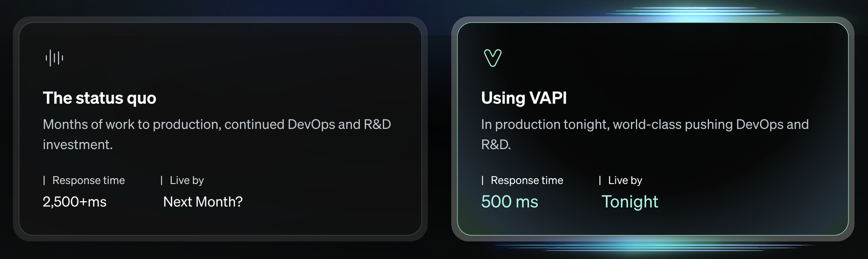Click "Response time" label in status quo card
This screenshot has height=259, width=868.
[89, 180]
